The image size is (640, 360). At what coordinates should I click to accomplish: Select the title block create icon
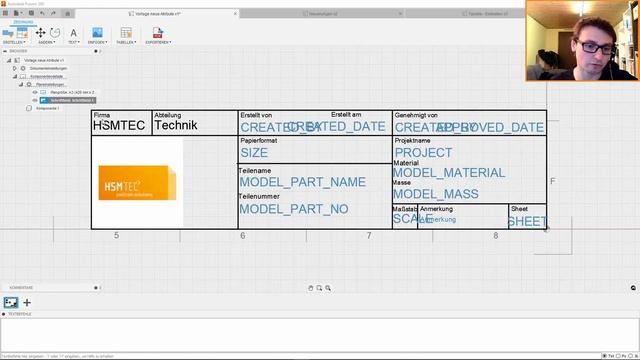click(22, 33)
